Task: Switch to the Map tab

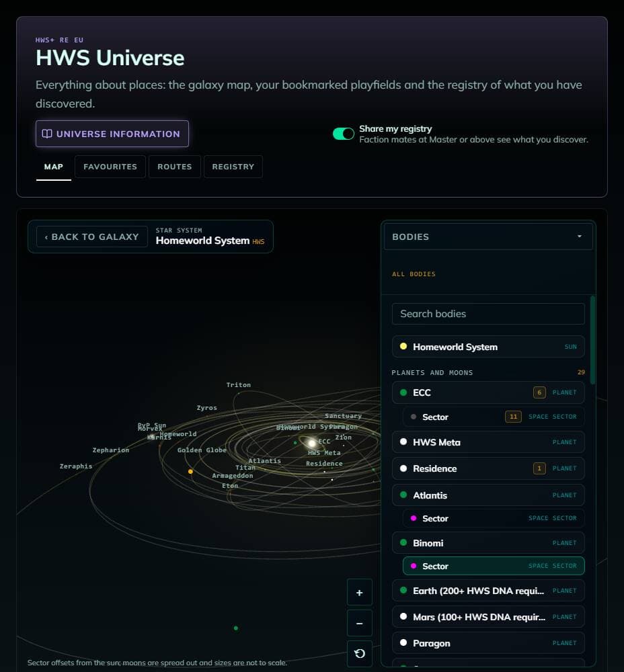Action: 54,167
